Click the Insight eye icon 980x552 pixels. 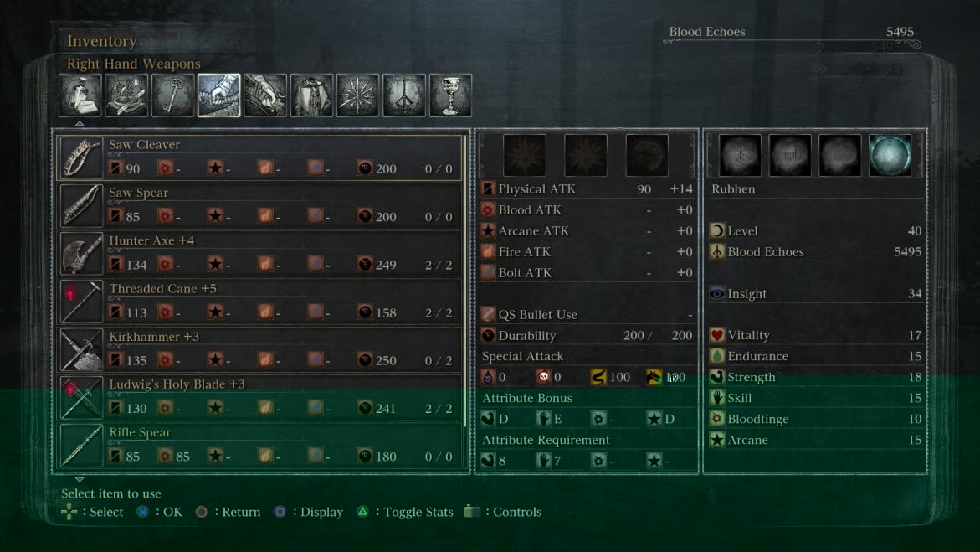coord(716,293)
